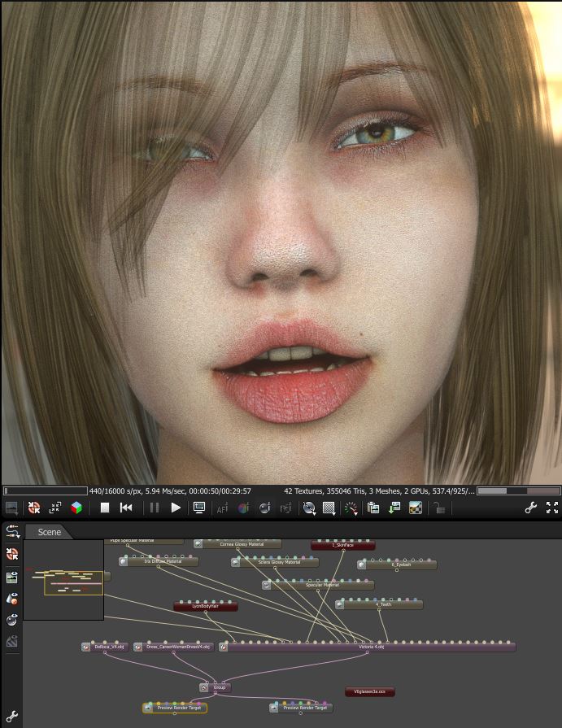
Task: Open the node graph unfold connections icon
Action: (x=12, y=532)
